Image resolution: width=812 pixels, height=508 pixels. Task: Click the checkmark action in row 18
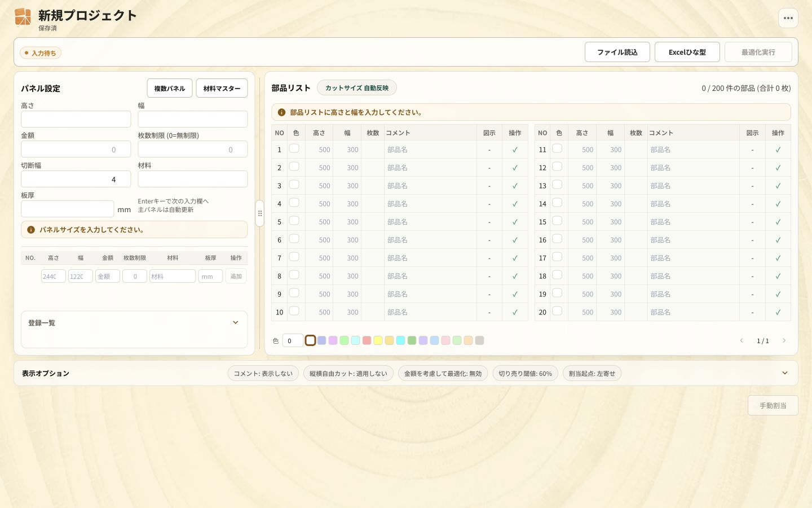pos(778,276)
